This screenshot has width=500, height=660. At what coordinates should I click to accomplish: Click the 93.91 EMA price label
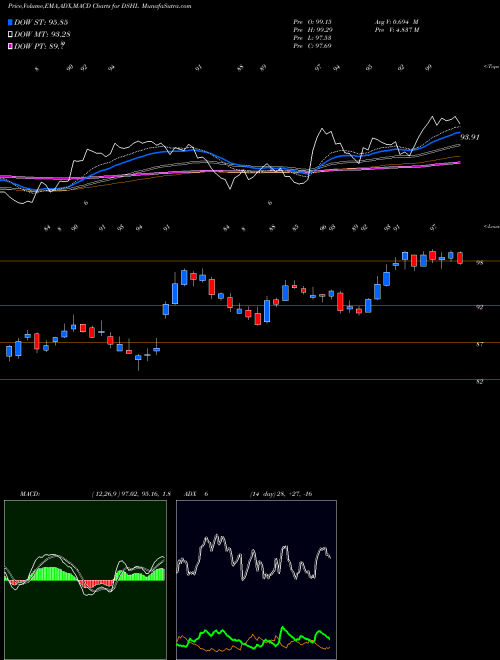pyautogui.click(x=470, y=137)
